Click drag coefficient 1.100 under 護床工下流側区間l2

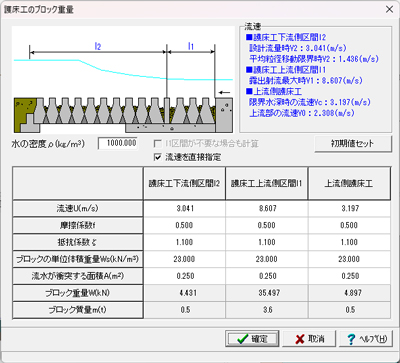tap(185, 242)
